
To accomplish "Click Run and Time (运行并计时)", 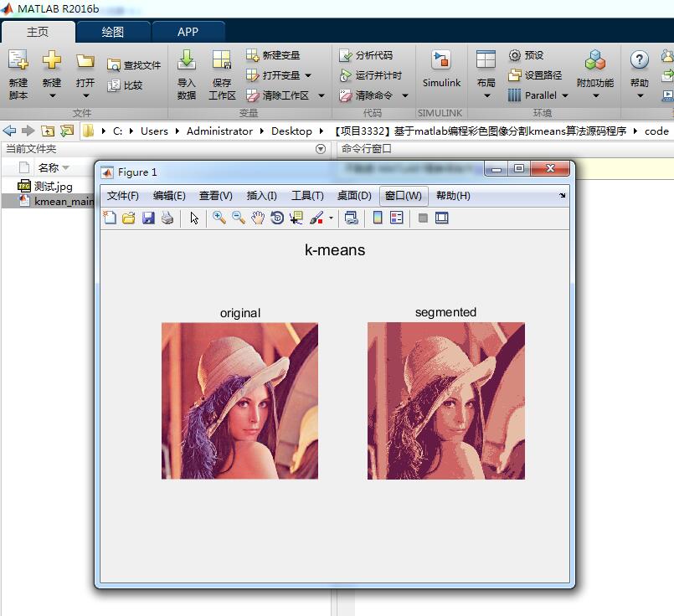I will [370, 75].
